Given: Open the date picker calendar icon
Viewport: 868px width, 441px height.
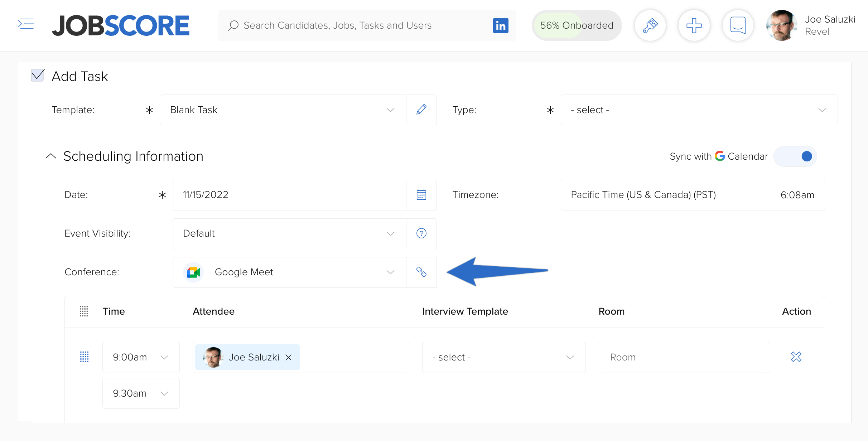Looking at the screenshot, I should click(x=421, y=195).
